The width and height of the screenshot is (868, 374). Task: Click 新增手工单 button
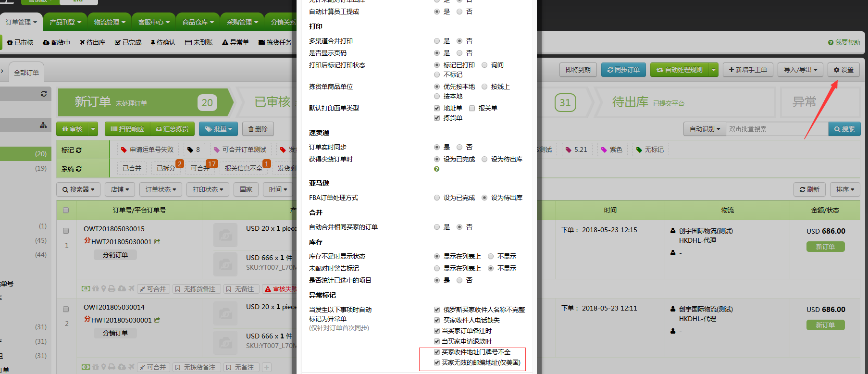pyautogui.click(x=748, y=70)
